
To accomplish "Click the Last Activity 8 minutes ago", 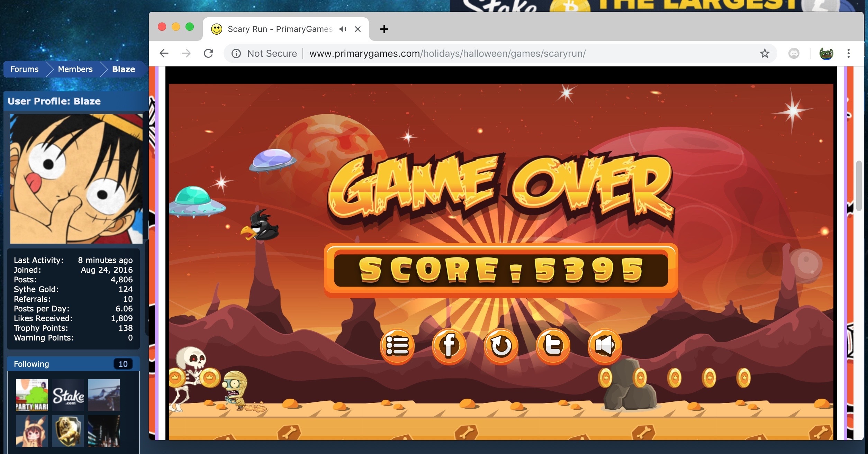I will (x=105, y=260).
